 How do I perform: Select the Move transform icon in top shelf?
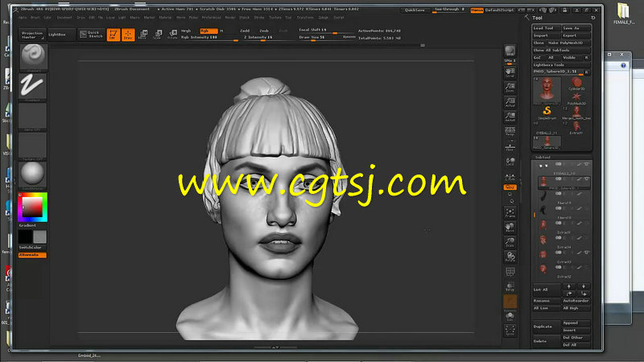(x=143, y=35)
